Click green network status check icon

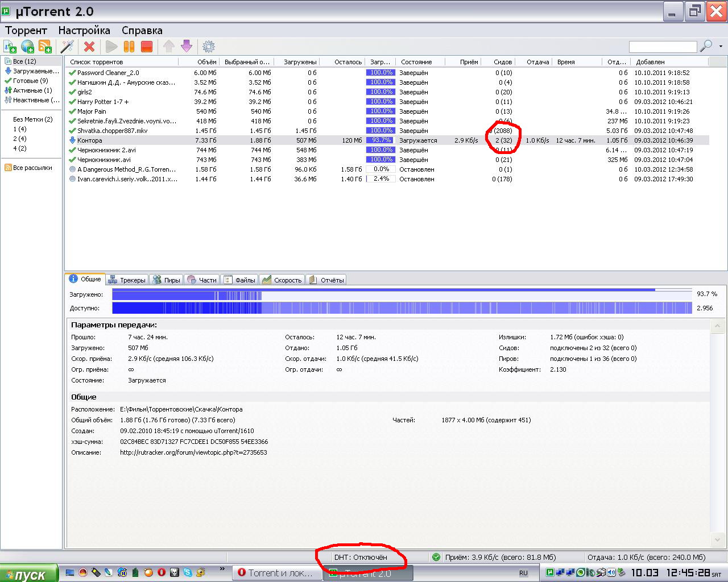click(x=436, y=558)
